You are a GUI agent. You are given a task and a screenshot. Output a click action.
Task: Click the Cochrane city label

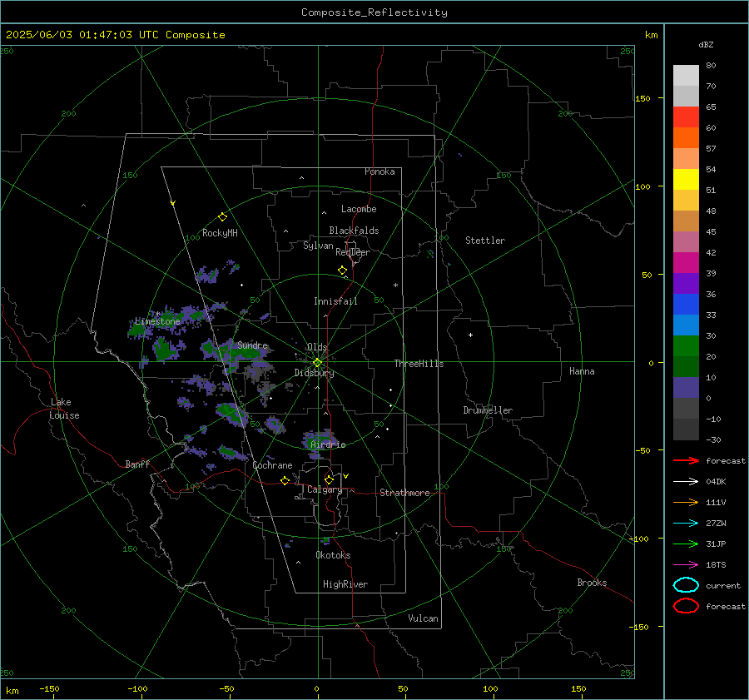[272, 465]
